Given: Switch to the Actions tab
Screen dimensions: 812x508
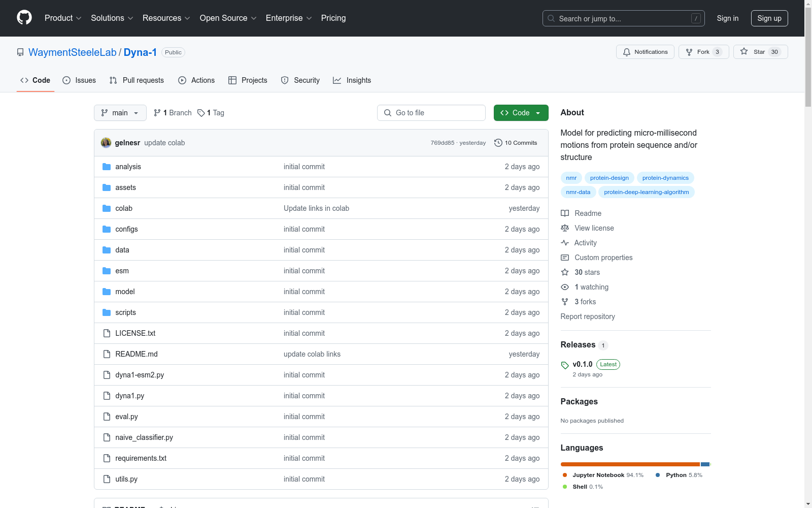Looking at the screenshot, I should (x=196, y=80).
